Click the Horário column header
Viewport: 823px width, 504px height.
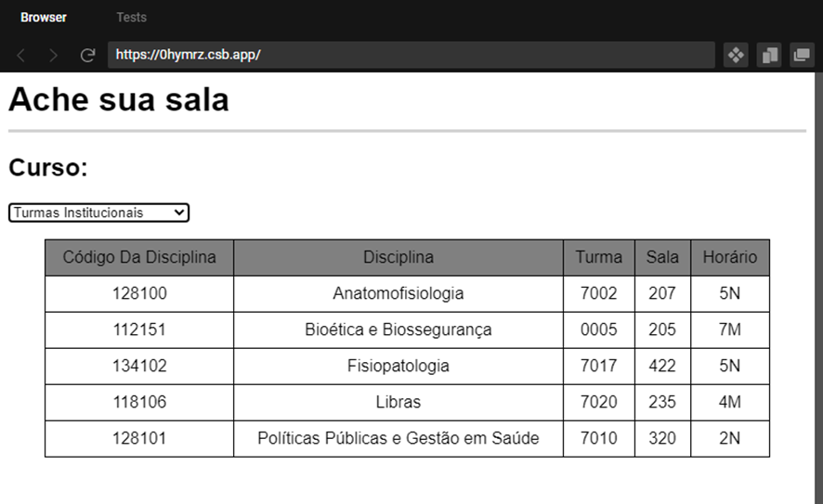(x=730, y=257)
